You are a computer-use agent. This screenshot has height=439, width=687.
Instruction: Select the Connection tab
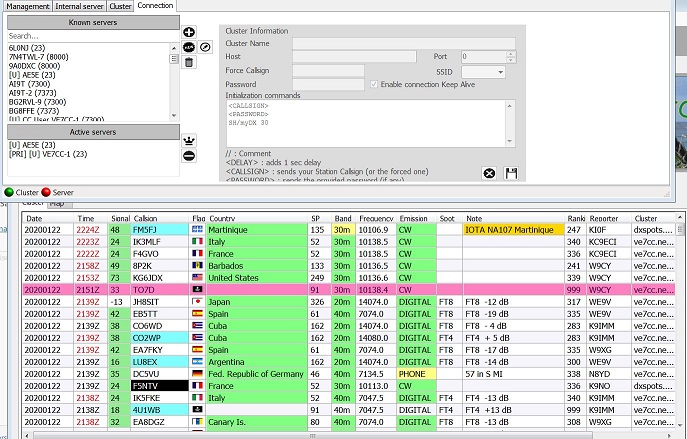pyautogui.click(x=155, y=5)
